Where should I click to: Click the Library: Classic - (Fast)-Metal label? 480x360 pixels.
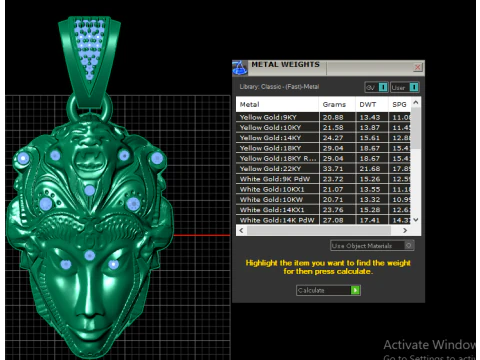(x=279, y=87)
